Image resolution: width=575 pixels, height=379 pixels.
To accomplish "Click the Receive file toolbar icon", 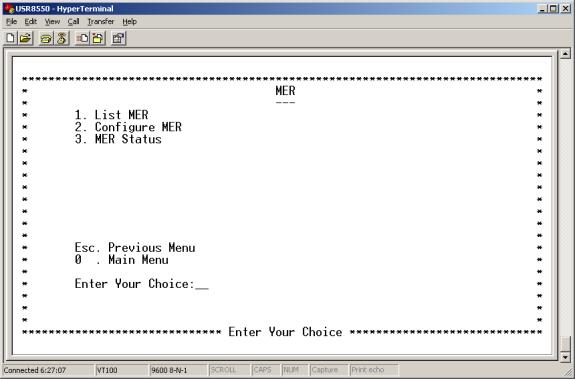I will [x=98, y=38].
